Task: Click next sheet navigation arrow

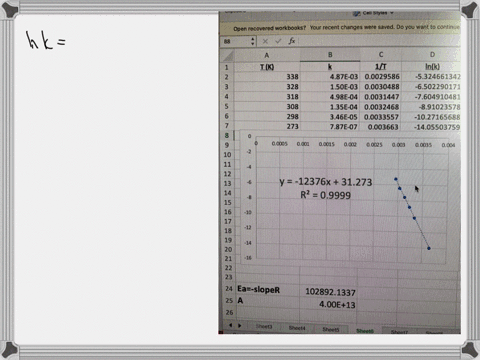Action: click(x=239, y=325)
